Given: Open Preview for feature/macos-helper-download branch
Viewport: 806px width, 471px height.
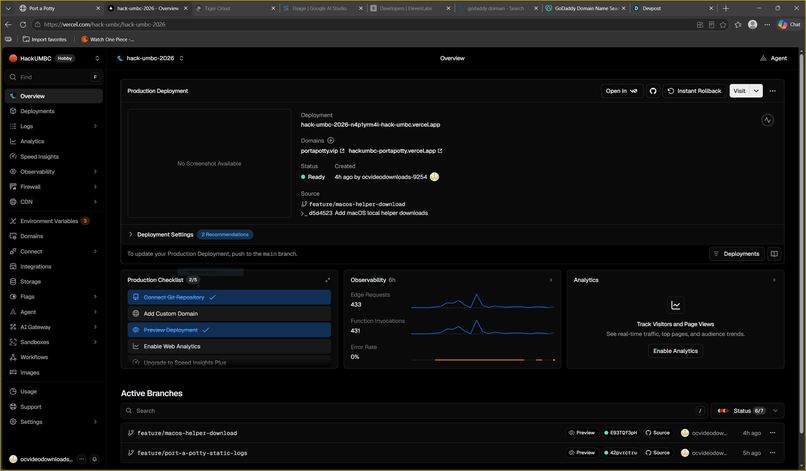Looking at the screenshot, I should [x=581, y=433].
